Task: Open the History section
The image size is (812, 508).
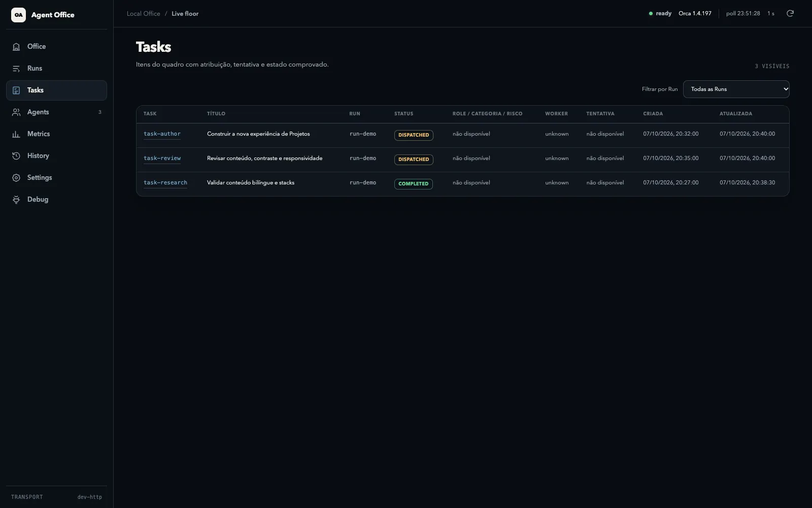Action: (x=56, y=156)
